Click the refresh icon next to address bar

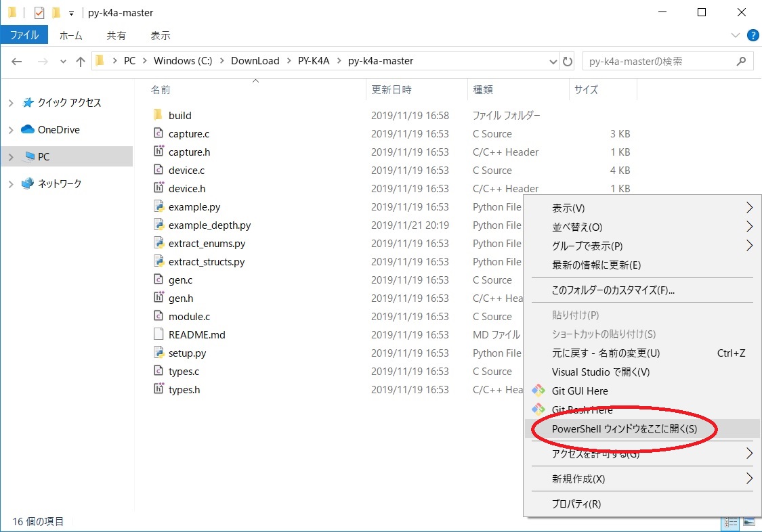pos(568,60)
